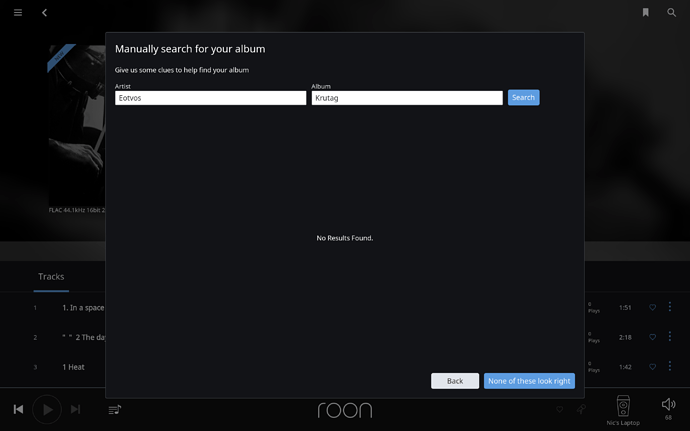This screenshot has width=690, height=431.
Task: Go back with the top-left arrow
Action: pos(44,13)
